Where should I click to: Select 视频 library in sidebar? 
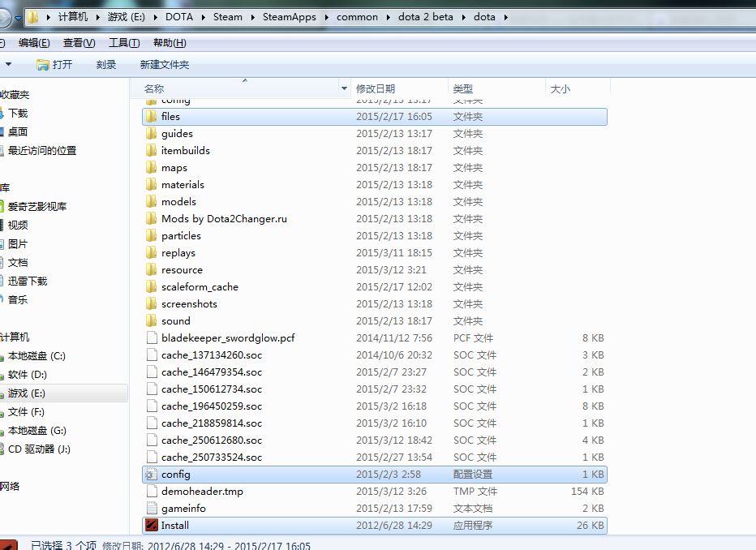pyautogui.click(x=18, y=225)
